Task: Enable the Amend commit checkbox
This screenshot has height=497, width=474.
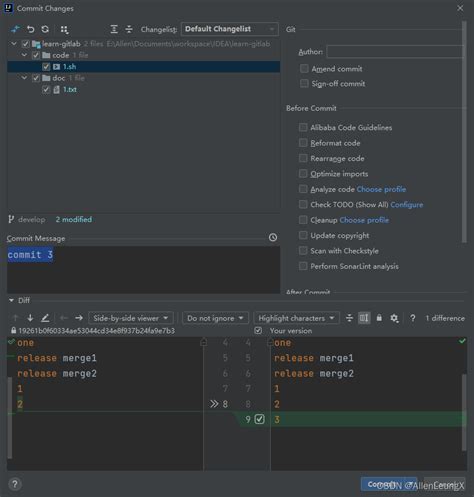Action: coord(304,68)
